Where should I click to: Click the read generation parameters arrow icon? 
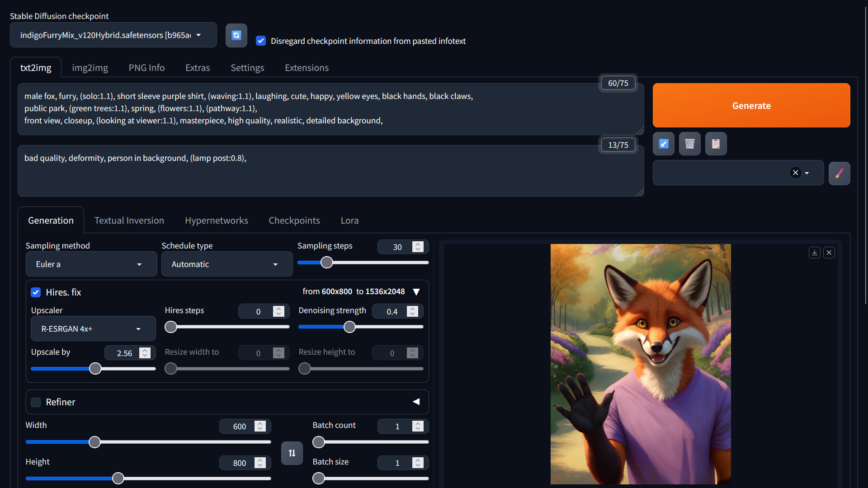click(x=663, y=144)
